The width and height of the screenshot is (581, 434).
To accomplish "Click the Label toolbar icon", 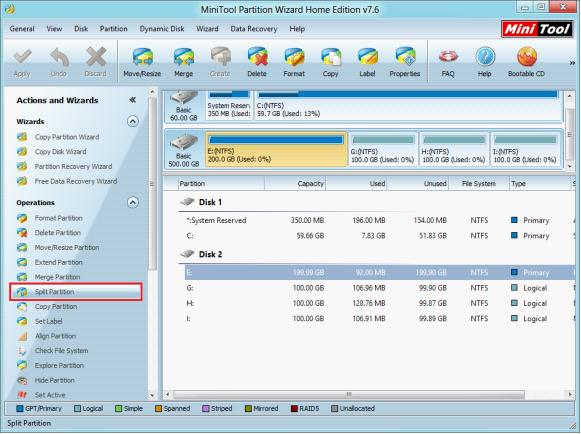I will (367, 62).
